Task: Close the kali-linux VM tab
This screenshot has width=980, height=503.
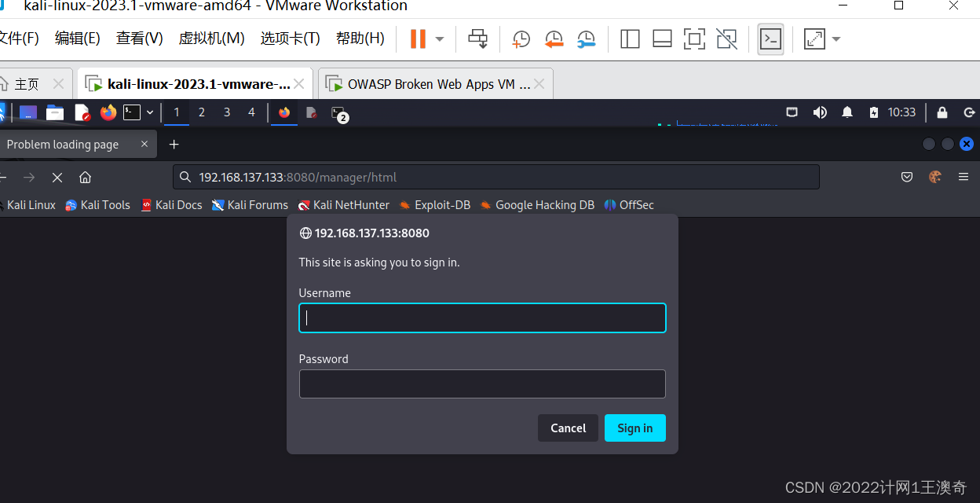Action: (299, 84)
